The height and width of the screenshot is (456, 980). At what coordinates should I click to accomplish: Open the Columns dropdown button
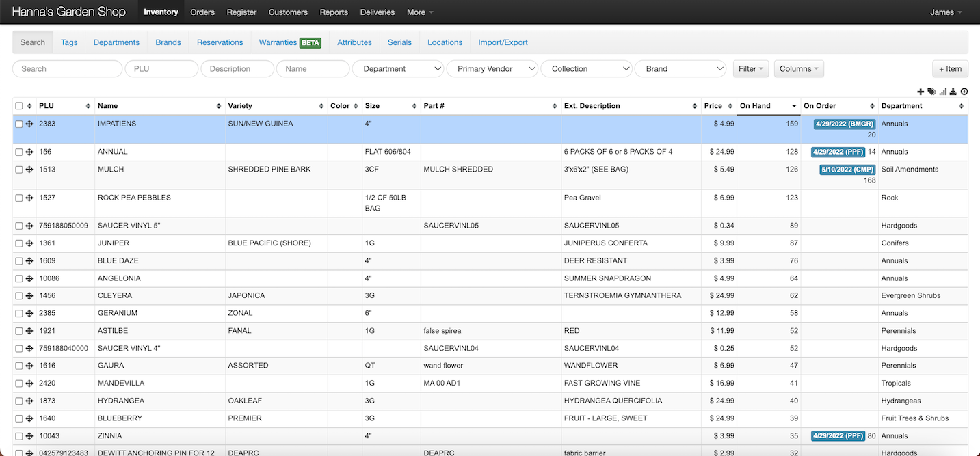pos(799,69)
